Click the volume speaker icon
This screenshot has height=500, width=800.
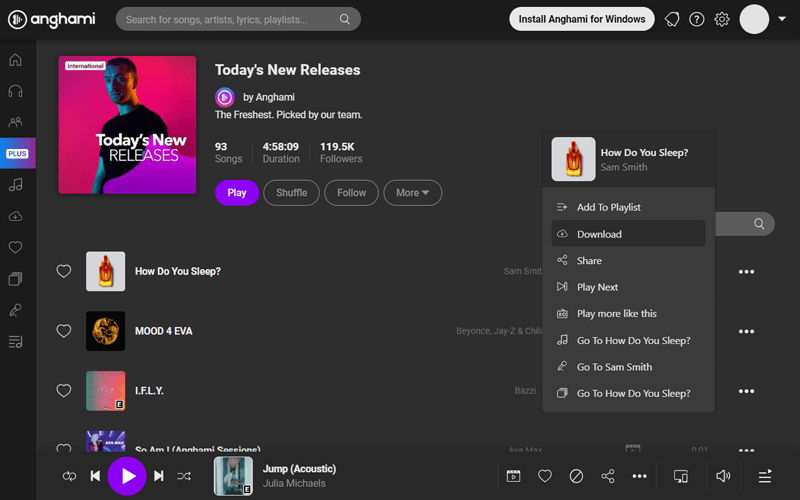723,476
